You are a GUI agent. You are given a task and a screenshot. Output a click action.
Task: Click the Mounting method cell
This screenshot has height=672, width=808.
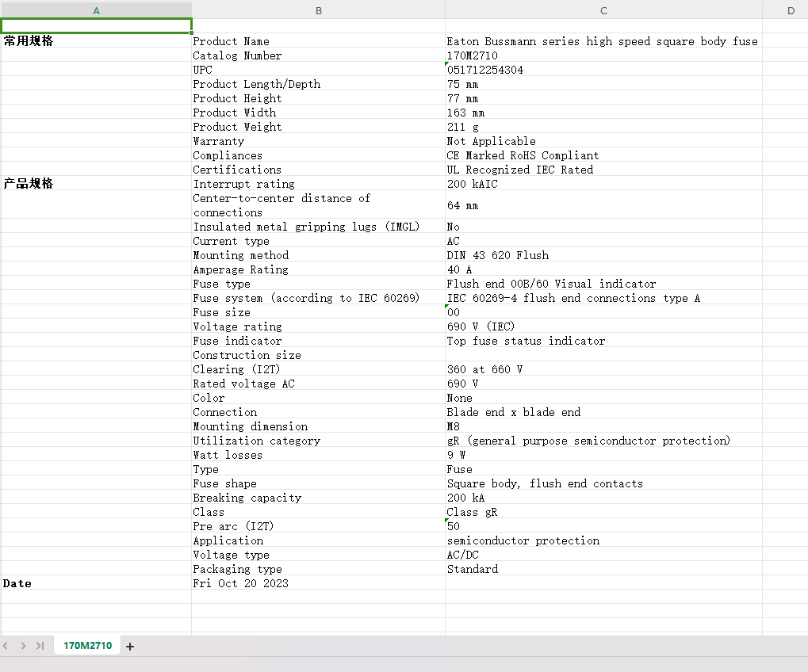319,255
